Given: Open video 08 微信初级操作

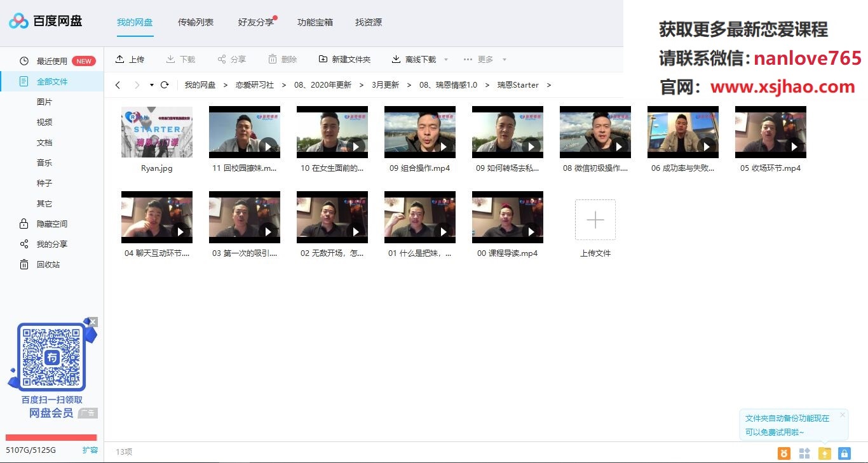Looking at the screenshot, I should (595, 132).
